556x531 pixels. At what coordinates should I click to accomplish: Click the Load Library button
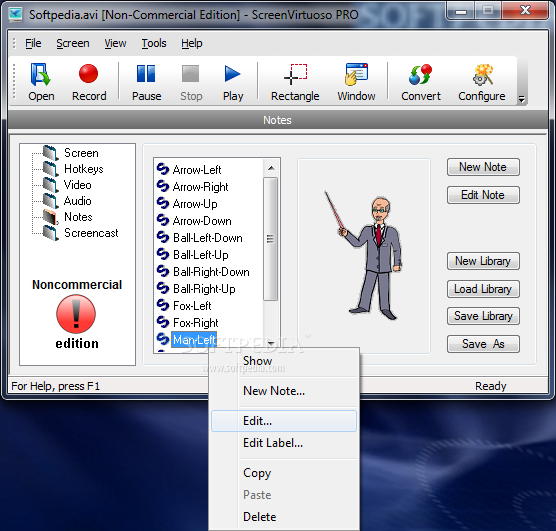483,289
